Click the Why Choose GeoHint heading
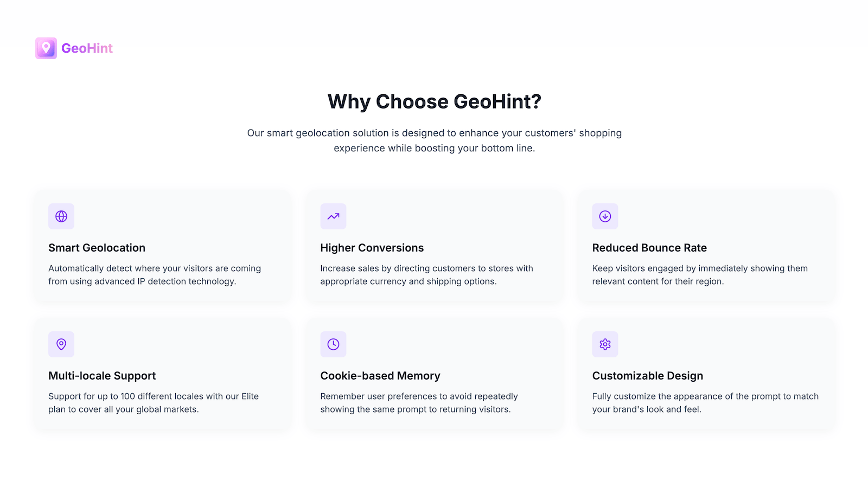 click(434, 101)
